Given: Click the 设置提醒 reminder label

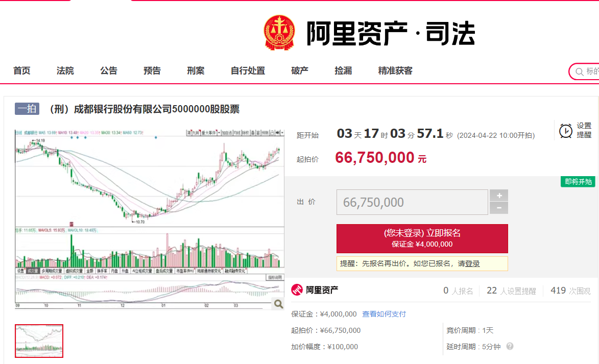Looking at the screenshot, I should (584, 130).
